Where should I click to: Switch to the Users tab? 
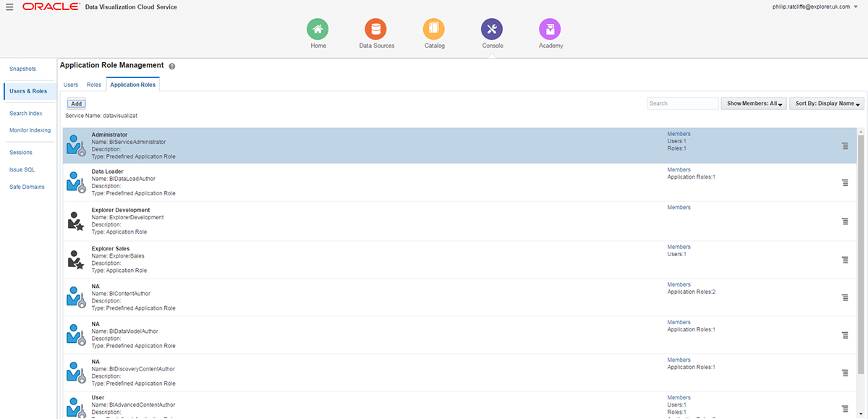[70, 84]
